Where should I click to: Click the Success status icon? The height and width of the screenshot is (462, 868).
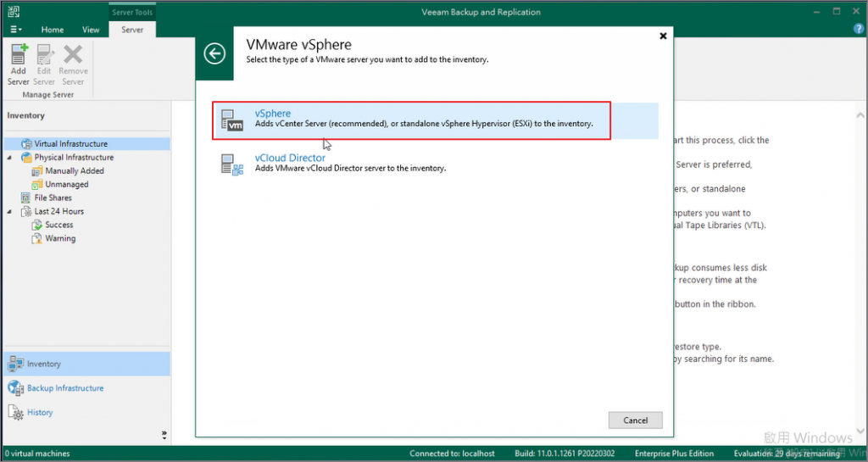click(x=37, y=225)
